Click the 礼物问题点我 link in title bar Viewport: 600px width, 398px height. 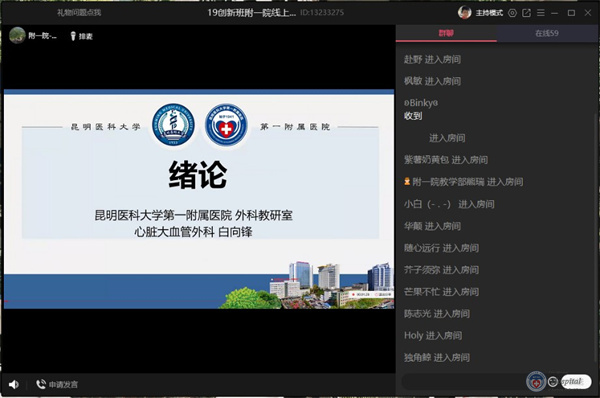pyautogui.click(x=79, y=13)
